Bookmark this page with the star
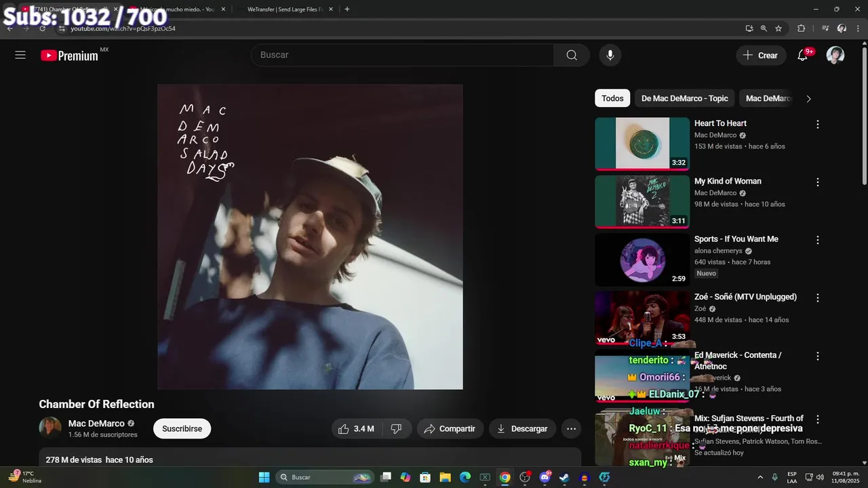 click(x=778, y=28)
